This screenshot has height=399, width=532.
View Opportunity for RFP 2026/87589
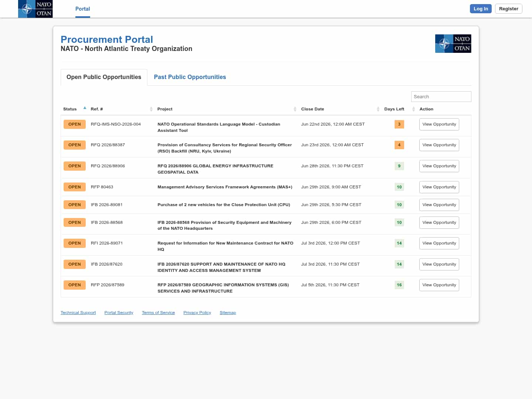coord(439,285)
